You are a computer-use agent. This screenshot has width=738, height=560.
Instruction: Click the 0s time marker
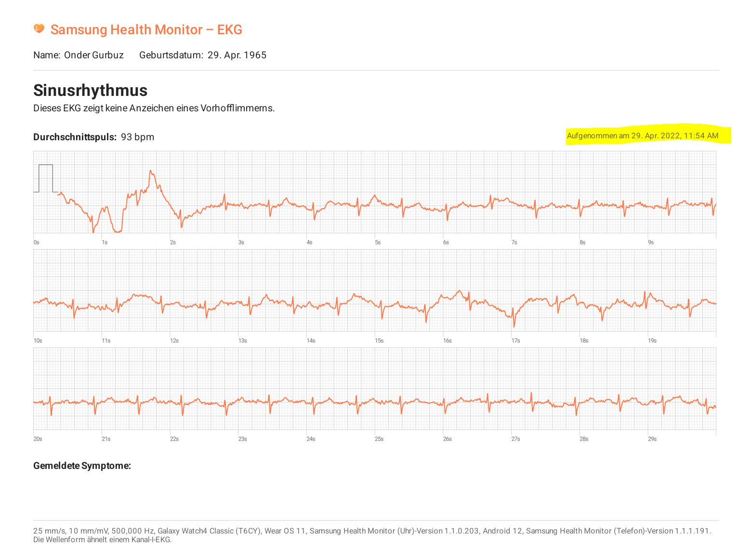(x=36, y=242)
